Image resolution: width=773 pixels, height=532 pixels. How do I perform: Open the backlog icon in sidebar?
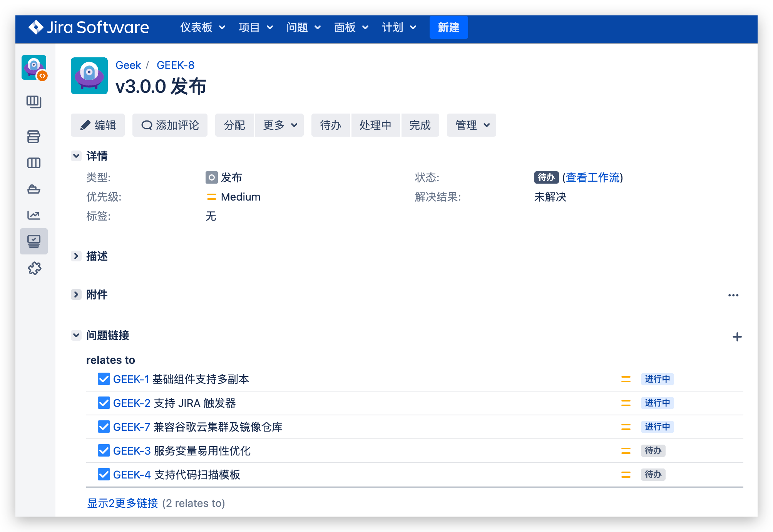point(34,137)
